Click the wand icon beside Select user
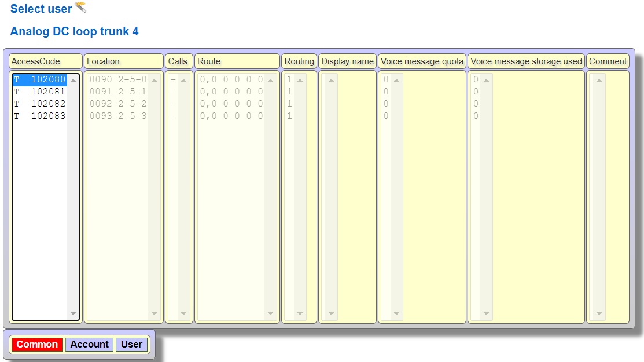This screenshot has width=644, height=362. [x=80, y=8]
